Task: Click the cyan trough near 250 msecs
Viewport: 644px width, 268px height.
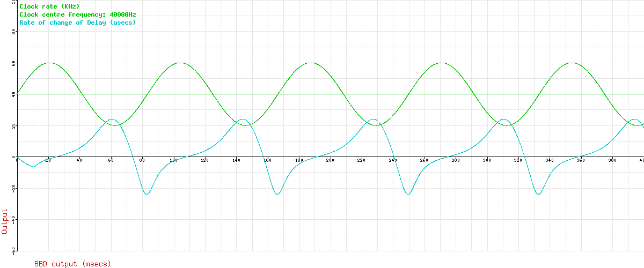Action: tap(408, 194)
